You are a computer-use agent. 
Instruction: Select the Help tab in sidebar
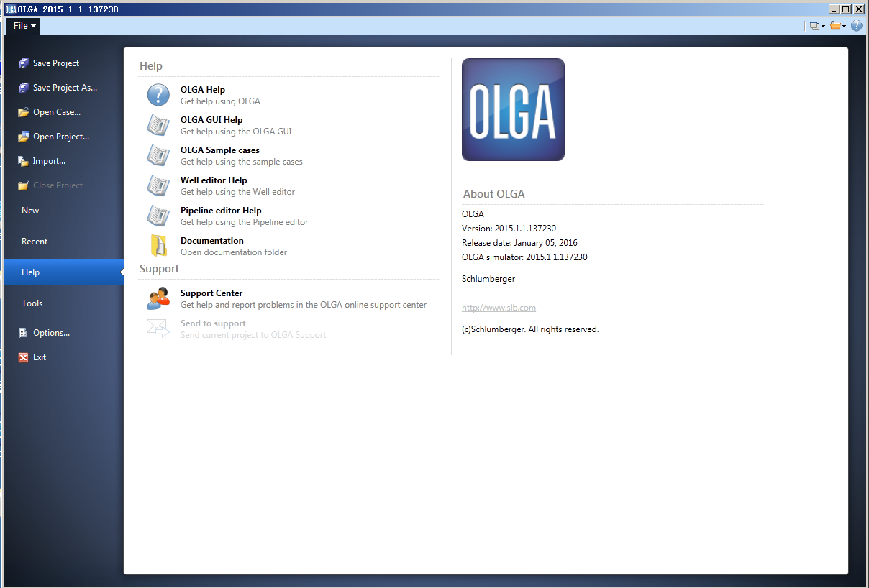(63, 272)
